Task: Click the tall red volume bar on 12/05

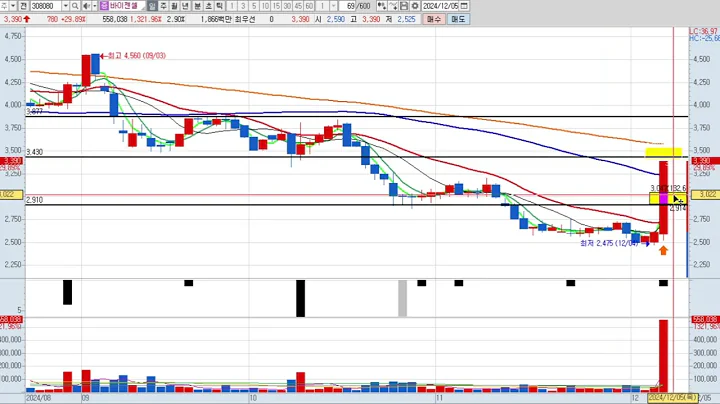Action: [x=663, y=356]
